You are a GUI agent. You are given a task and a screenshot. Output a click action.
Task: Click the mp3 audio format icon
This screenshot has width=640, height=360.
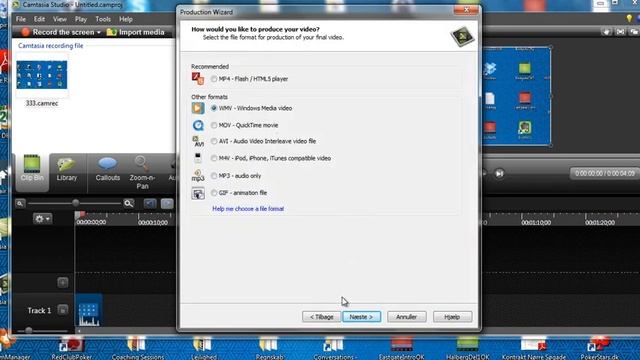click(x=198, y=176)
